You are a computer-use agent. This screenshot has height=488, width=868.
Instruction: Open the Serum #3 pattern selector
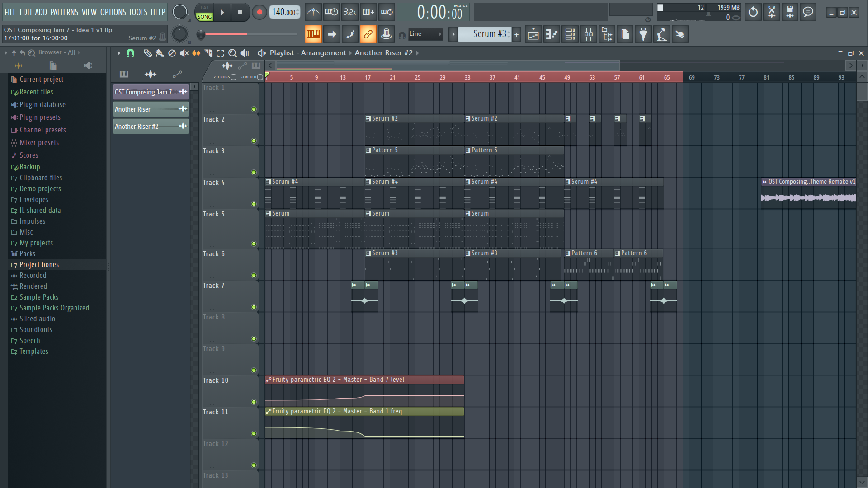485,34
